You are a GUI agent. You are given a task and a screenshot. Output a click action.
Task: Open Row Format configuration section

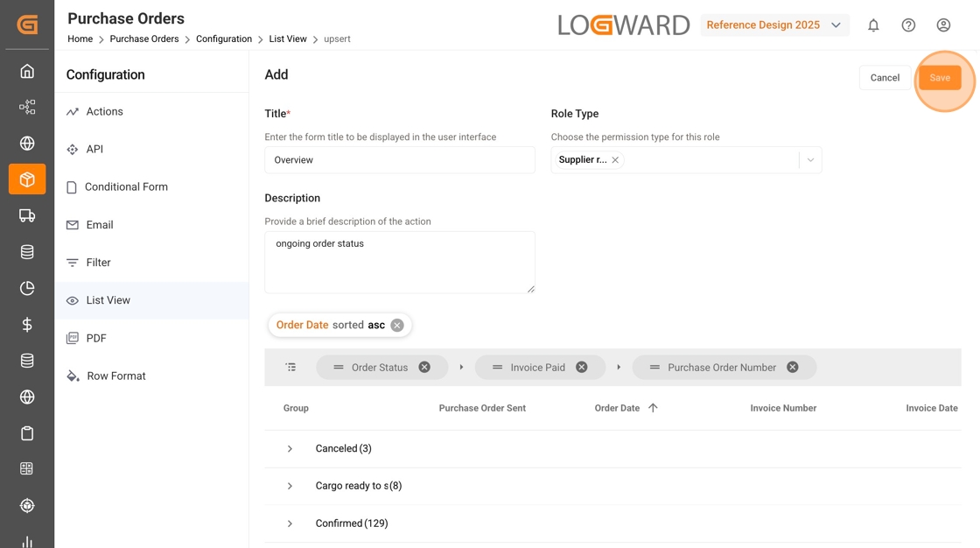pos(151,376)
